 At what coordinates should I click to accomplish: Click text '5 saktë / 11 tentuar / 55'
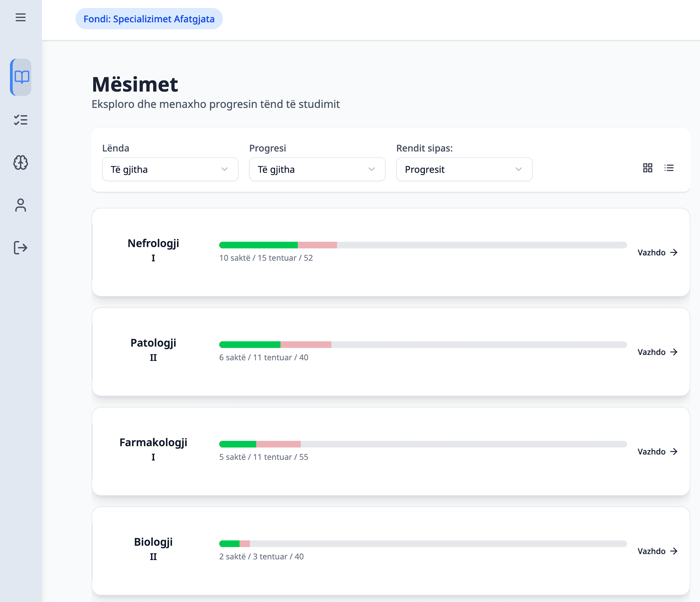(x=263, y=457)
